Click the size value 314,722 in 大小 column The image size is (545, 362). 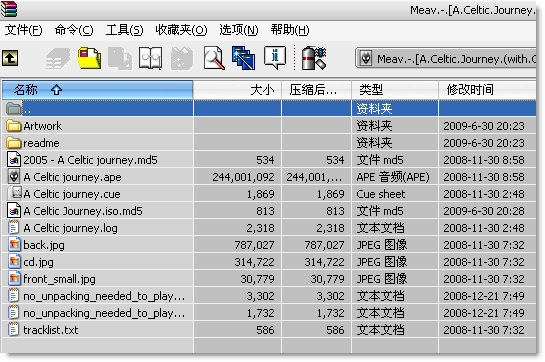(x=254, y=262)
